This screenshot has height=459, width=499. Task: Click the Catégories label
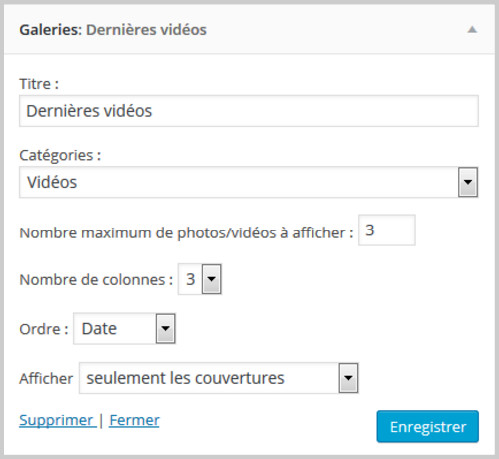click(60, 156)
